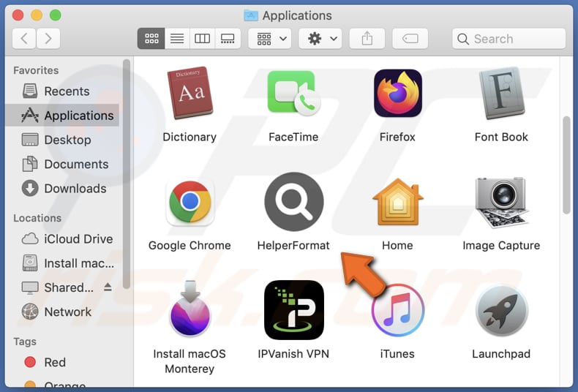Open Desktop in the sidebar

pyautogui.click(x=62, y=140)
